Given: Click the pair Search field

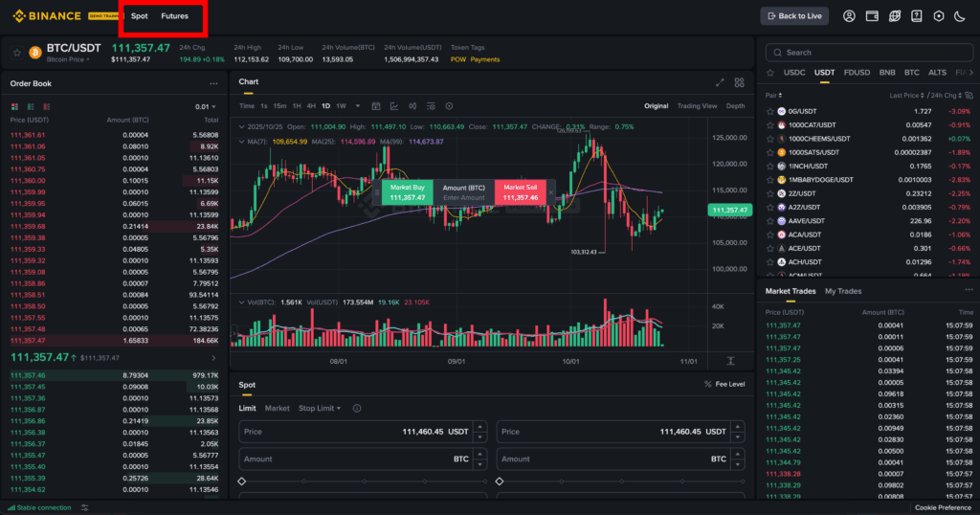Looking at the screenshot, I should tap(861, 53).
